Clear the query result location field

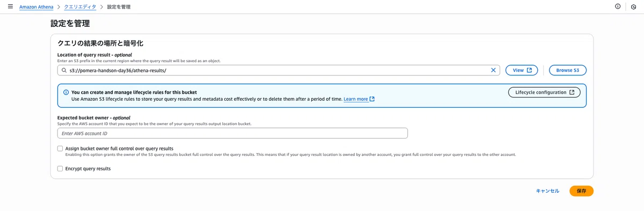coord(493,70)
